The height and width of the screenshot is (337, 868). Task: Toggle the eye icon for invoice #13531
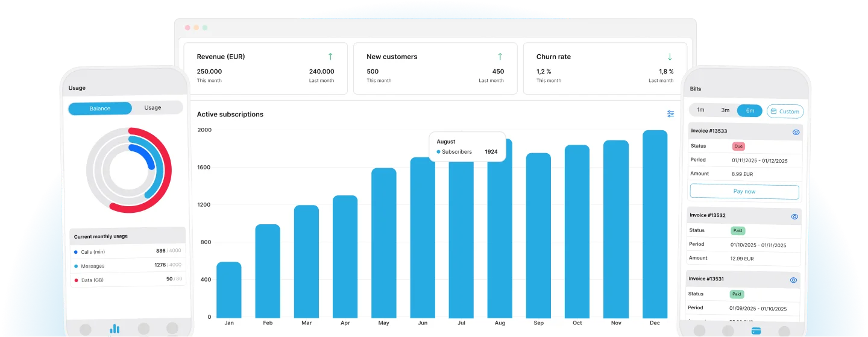tap(794, 280)
